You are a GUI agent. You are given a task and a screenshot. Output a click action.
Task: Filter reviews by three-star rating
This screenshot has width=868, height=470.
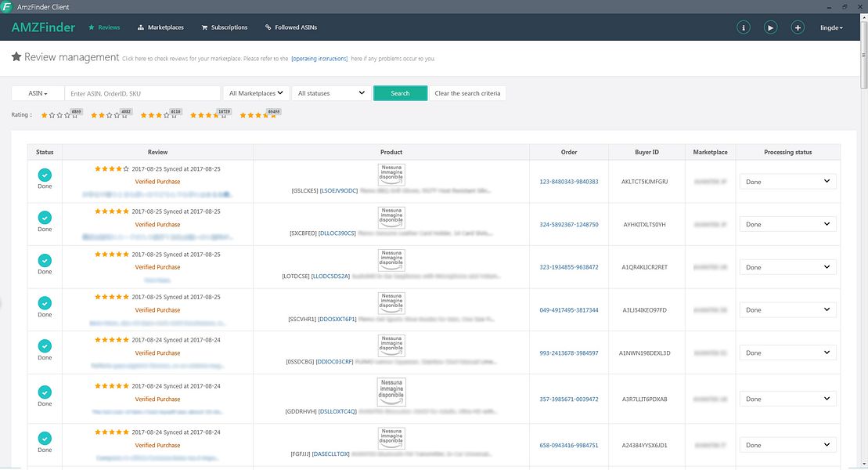point(159,115)
